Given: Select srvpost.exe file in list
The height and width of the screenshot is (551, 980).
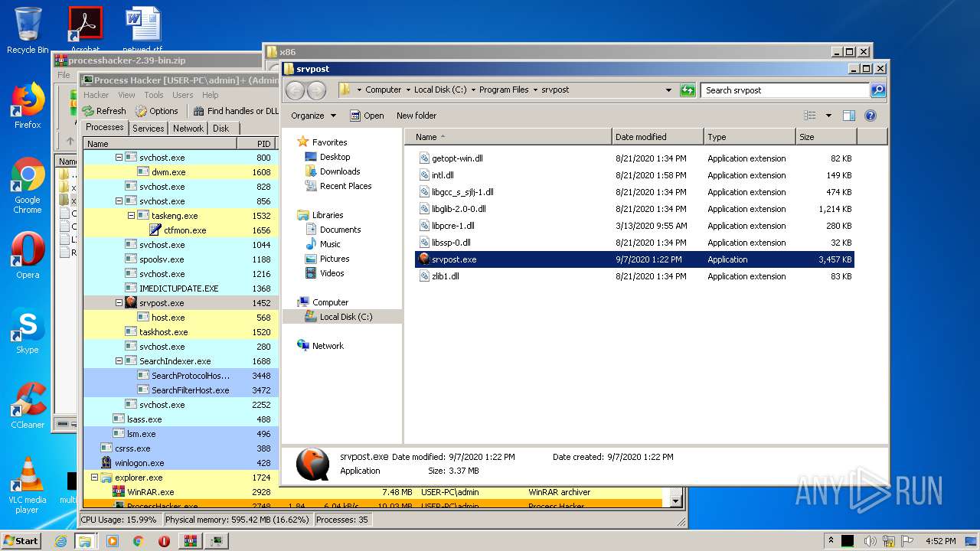Looking at the screenshot, I should (x=635, y=259).
